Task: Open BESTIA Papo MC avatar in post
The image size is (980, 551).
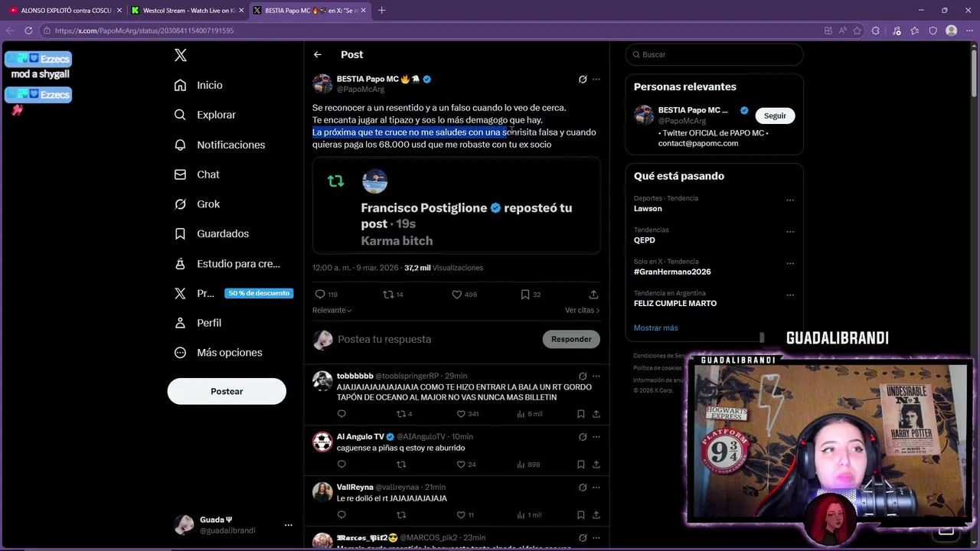Action: point(322,83)
